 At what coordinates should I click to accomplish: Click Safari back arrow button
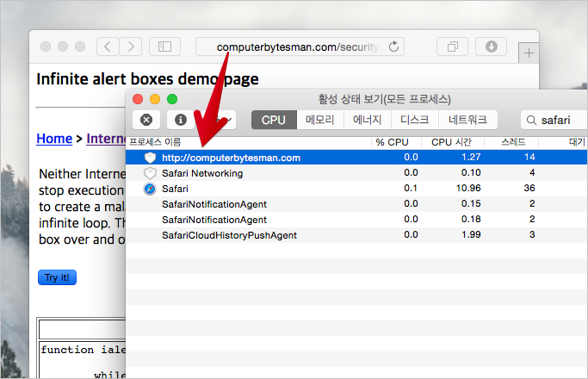pos(108,47)
